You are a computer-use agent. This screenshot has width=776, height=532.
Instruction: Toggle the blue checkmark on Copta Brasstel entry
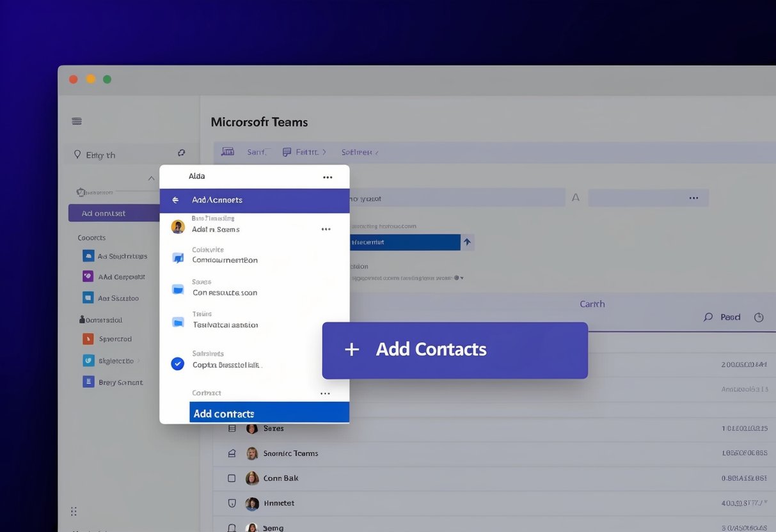pos(177,363)
